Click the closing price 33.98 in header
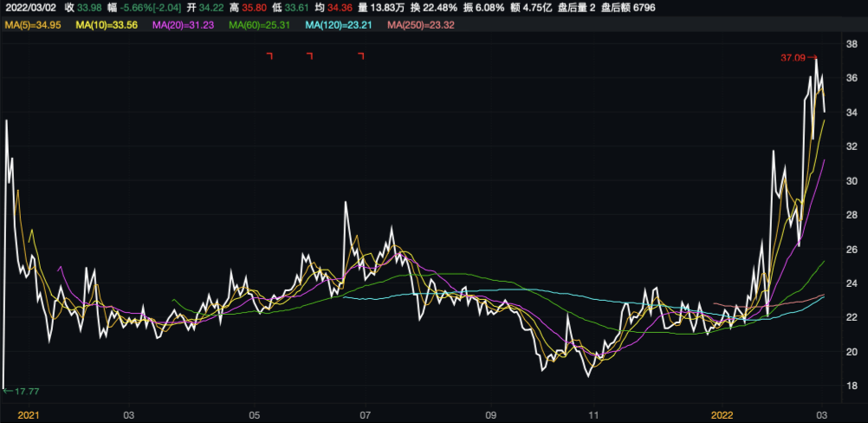 [91, 8]
